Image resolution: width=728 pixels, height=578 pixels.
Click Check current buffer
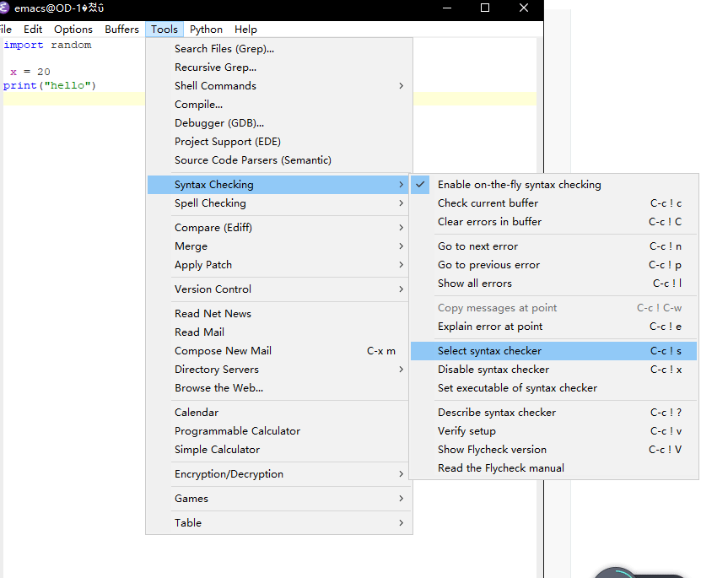[488, 203]
